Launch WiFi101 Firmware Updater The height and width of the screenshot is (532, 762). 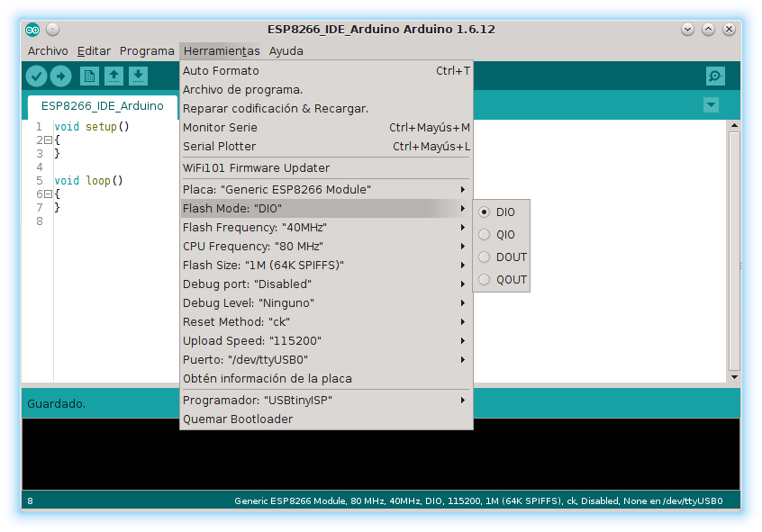pos(326,168)
